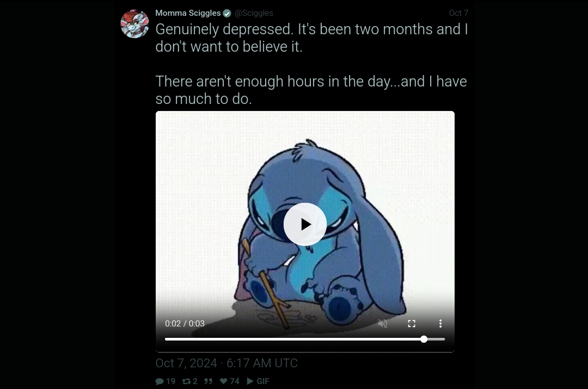Click the Momma Sciggles display name
The height and width of the screenshot is (389, 588).
coord(188,13)
